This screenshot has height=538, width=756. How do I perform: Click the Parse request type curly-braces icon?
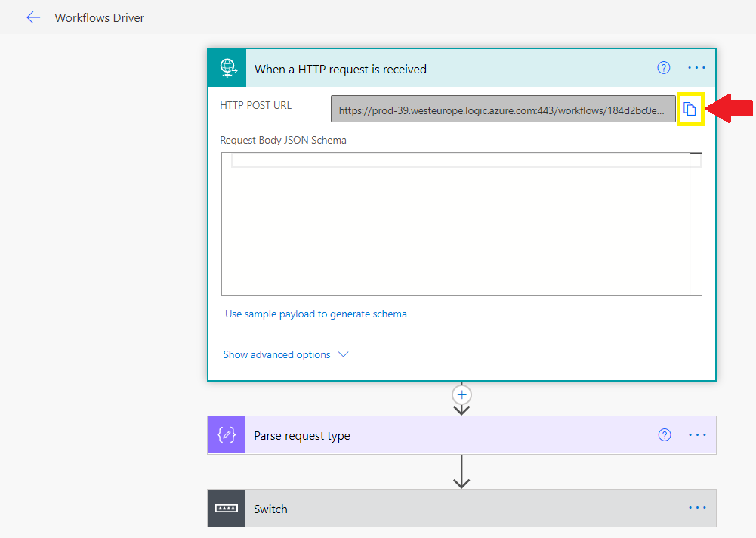227,435
